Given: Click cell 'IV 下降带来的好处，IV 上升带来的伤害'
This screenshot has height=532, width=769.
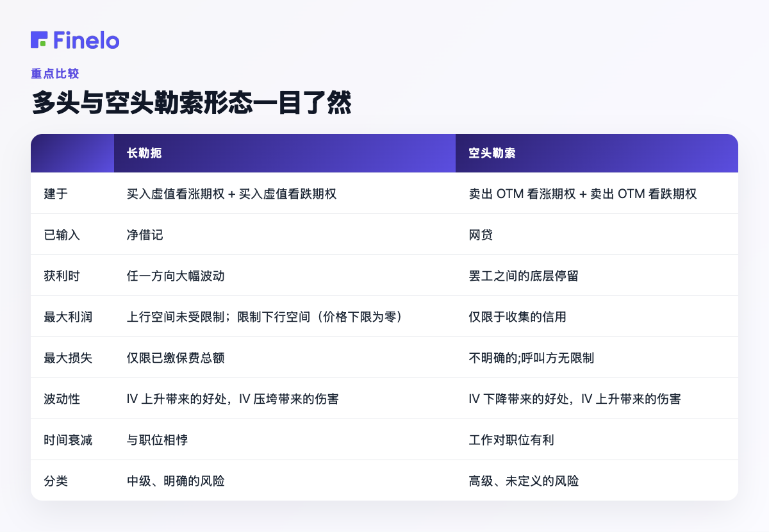Looking at the screenshot, I should (x=575, y=399).
